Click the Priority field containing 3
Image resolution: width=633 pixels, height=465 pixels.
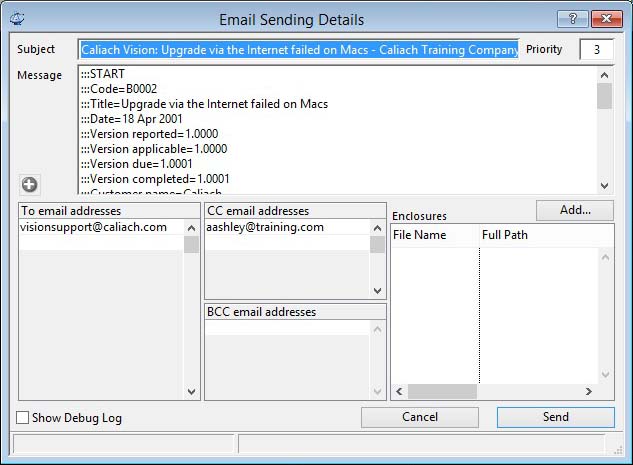(x=597, y=50)
